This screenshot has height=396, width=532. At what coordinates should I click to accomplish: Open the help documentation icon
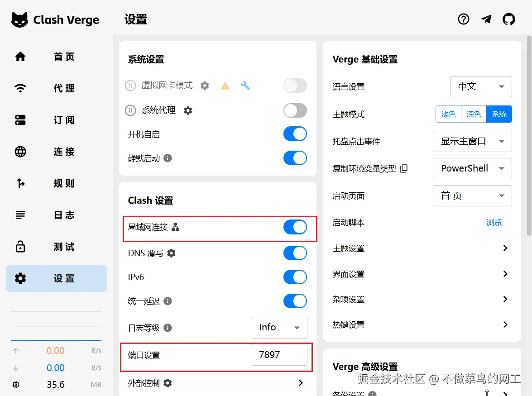click(464, 19)
